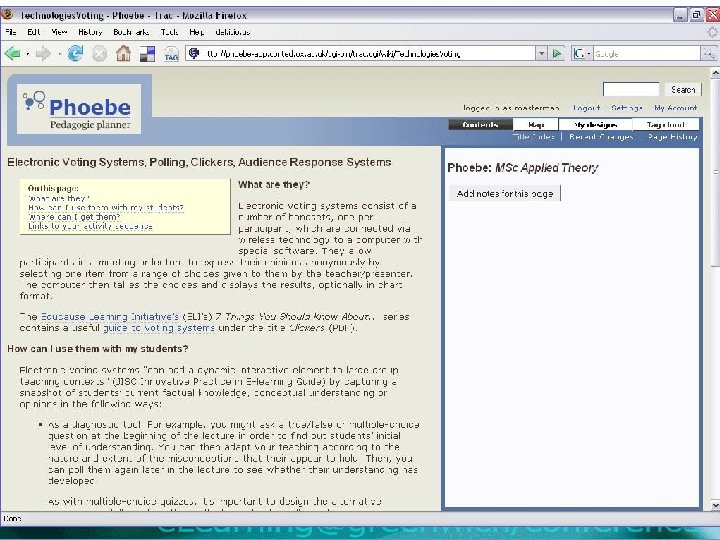This screenshot has width=720, height=540.
Task: Click the green Back arrow
Action: (x=12, y=54)
